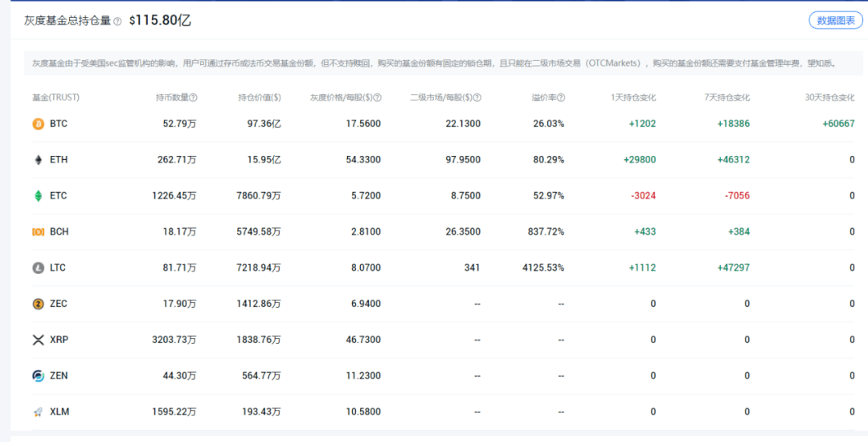Click BTC 7-day change +18386
Viewport: 868px width, 442px height.
(734, 124)
